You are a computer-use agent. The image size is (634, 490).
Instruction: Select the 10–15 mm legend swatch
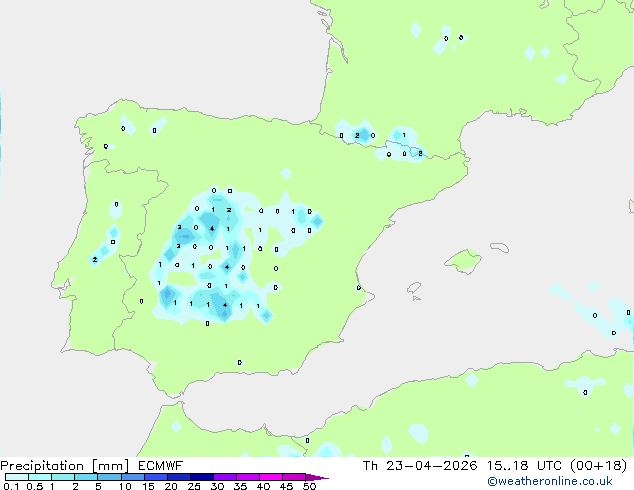point(132,477)
